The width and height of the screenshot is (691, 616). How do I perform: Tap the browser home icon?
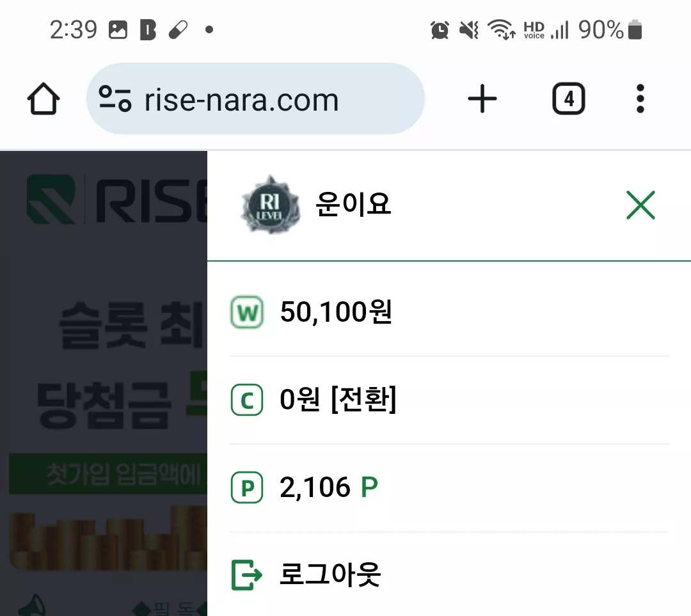(x=44, y=99)
